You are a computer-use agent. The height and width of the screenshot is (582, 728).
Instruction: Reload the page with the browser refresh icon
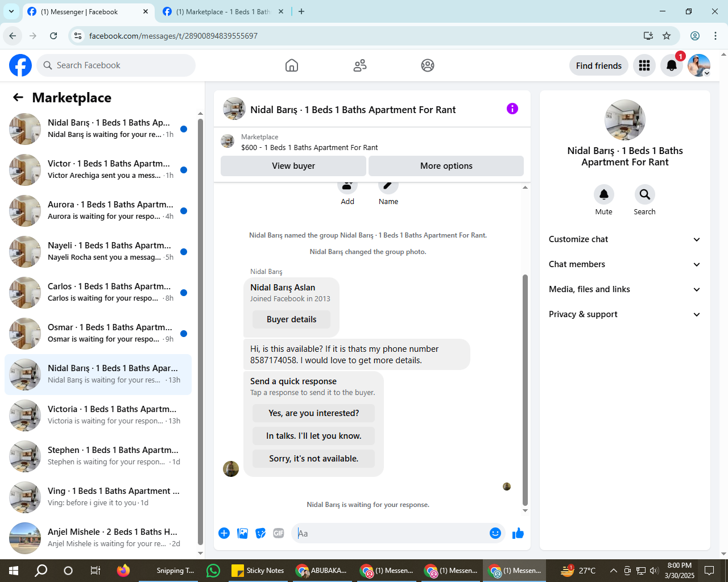[x=53, y=36]
